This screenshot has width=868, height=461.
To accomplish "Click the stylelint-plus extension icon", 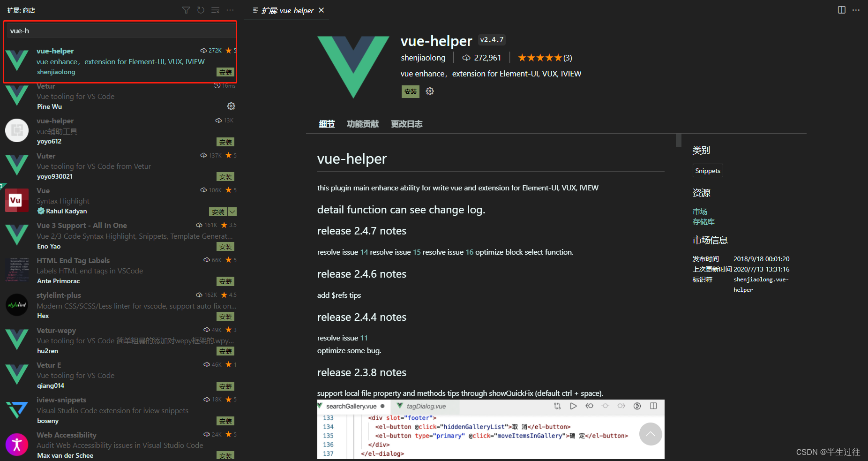I will coord(17,305).
